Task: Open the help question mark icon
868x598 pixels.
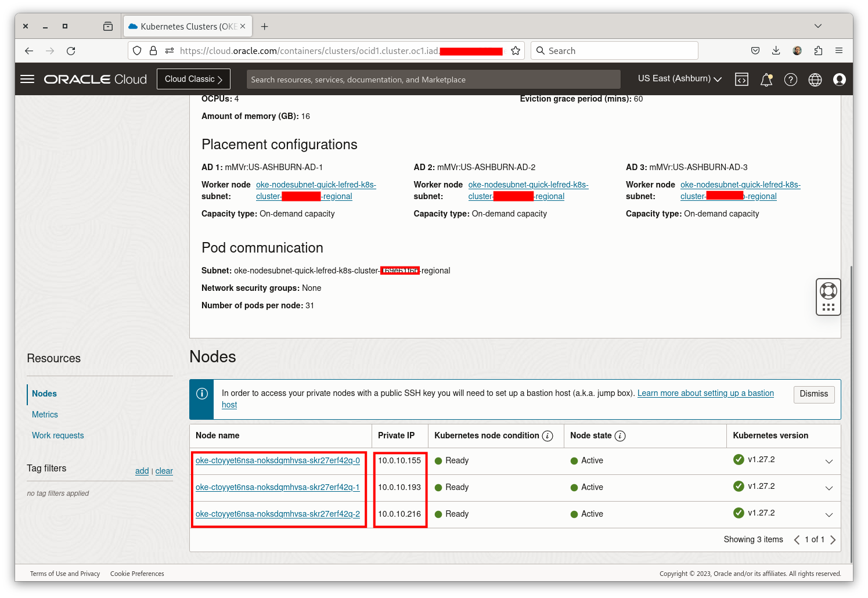Action: click(791, 80)
